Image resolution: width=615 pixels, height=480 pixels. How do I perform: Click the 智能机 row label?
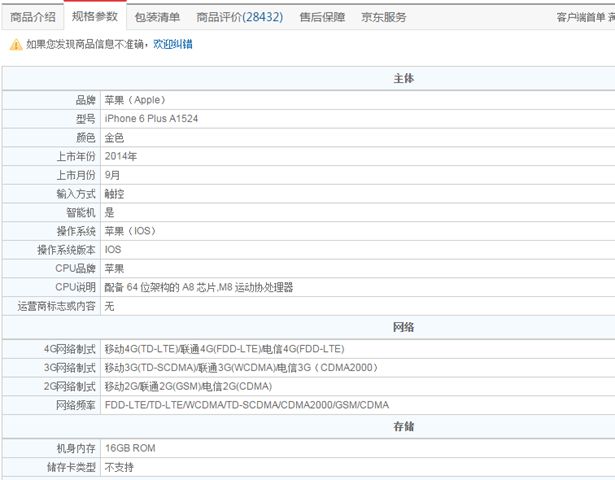(x=81, y=212)
